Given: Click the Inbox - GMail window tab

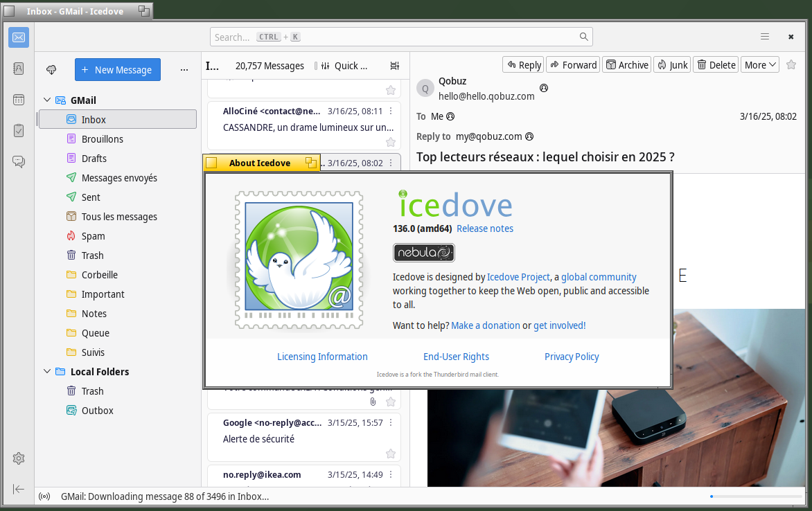Looking at the screenshot, I should click(76, 11).
